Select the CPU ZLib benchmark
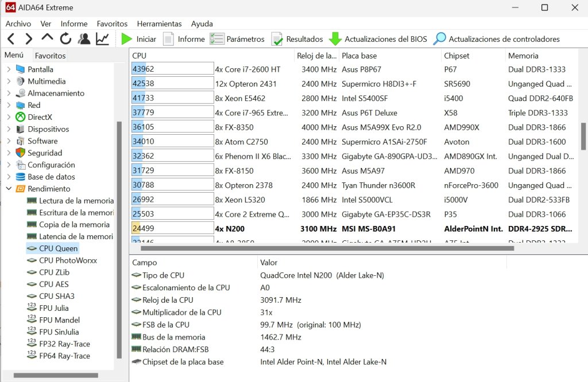Screen dimensions: 588x382 coord(48,272)
